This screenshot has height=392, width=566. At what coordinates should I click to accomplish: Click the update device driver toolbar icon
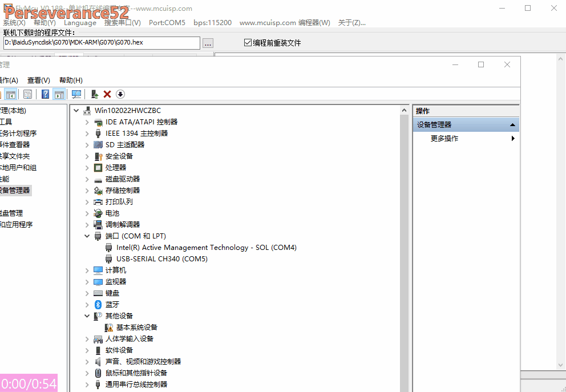pyautogui.click(x=95, y=95)
